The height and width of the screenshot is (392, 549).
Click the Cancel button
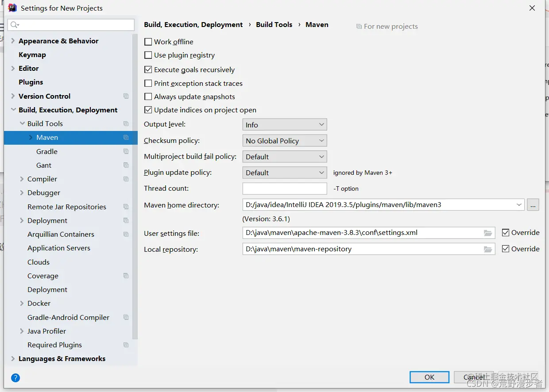click(474, 377)
